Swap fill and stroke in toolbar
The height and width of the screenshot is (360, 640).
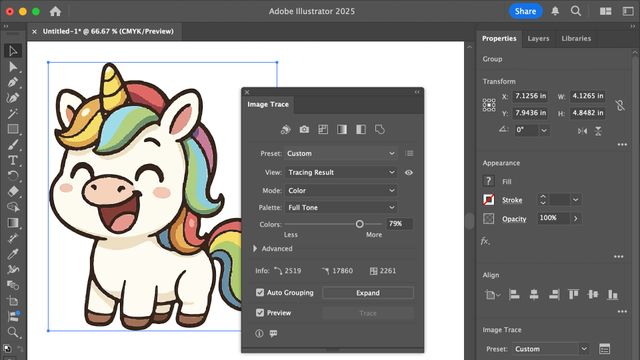click(x=20, y=348)
